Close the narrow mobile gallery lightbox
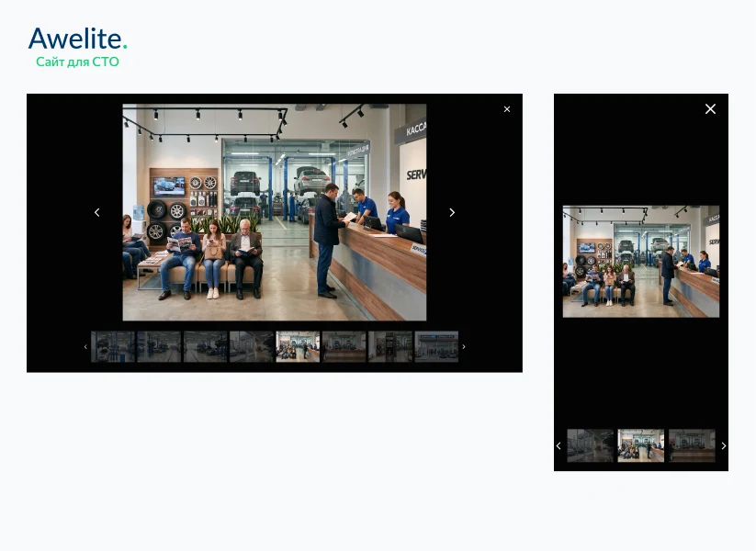This screenshot has width=756, height=551. click(710, 109)
